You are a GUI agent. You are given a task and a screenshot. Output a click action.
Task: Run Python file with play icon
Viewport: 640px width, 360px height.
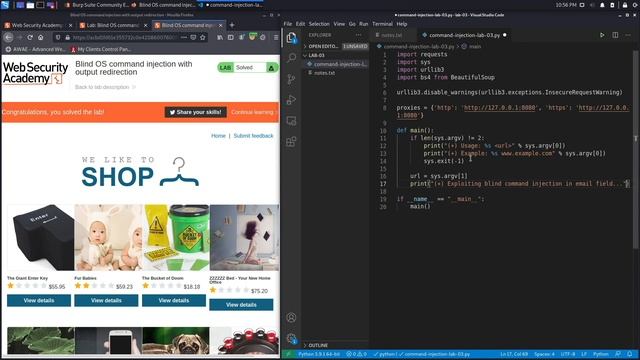(x=602, y=35)
